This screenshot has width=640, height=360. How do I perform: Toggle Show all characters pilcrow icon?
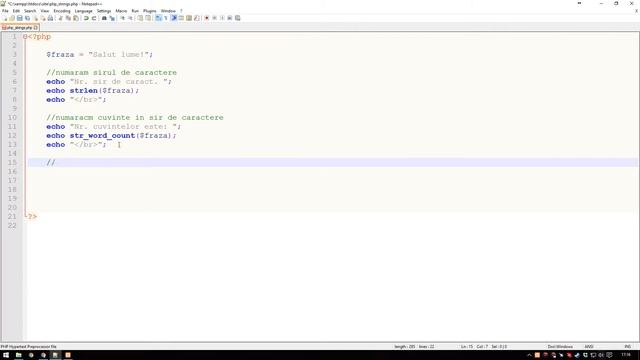[166, 18]
